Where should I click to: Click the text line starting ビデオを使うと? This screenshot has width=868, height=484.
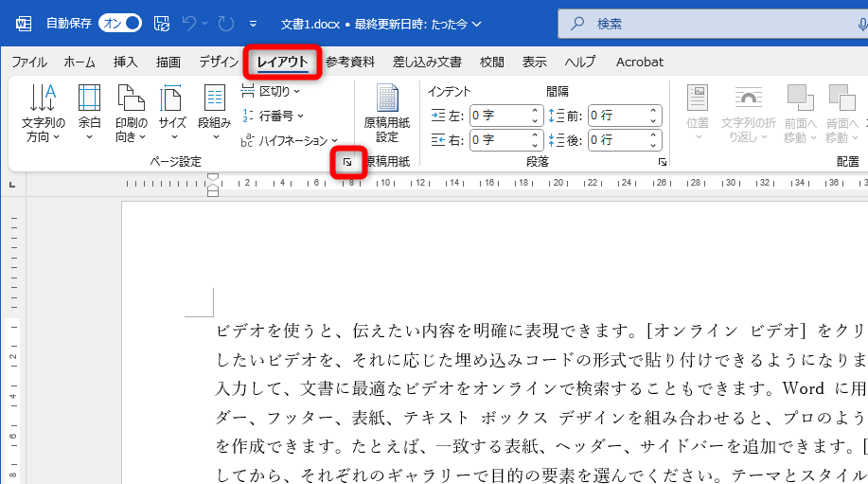(x=541, y=332)
